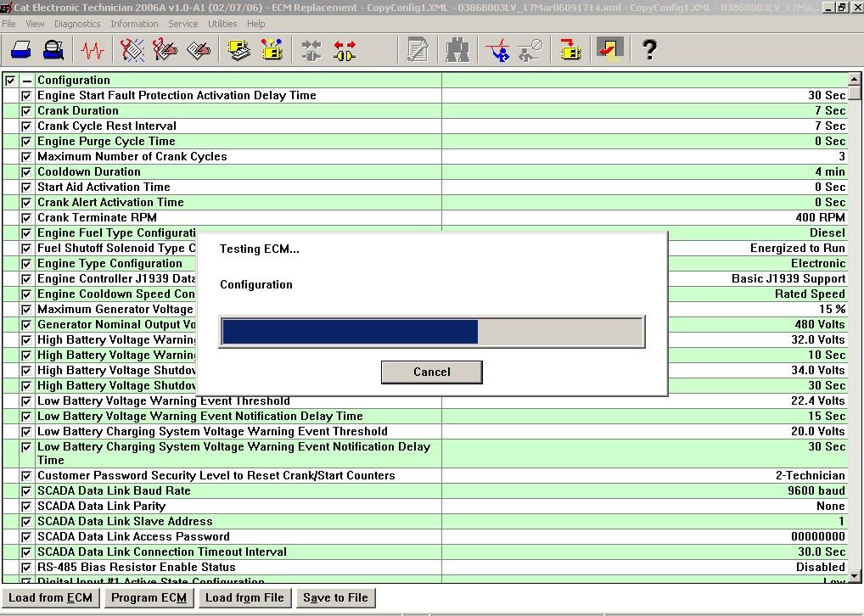Open the Status Tool waveform icon
Image resolution: width=864 pixels, height=616 pixels.
[93, 50]
